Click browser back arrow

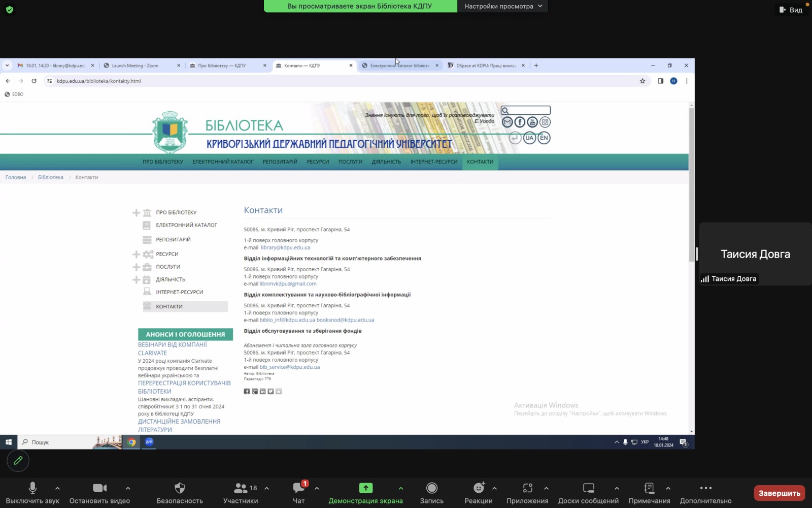pyautogui.click(x=8, y=81)
